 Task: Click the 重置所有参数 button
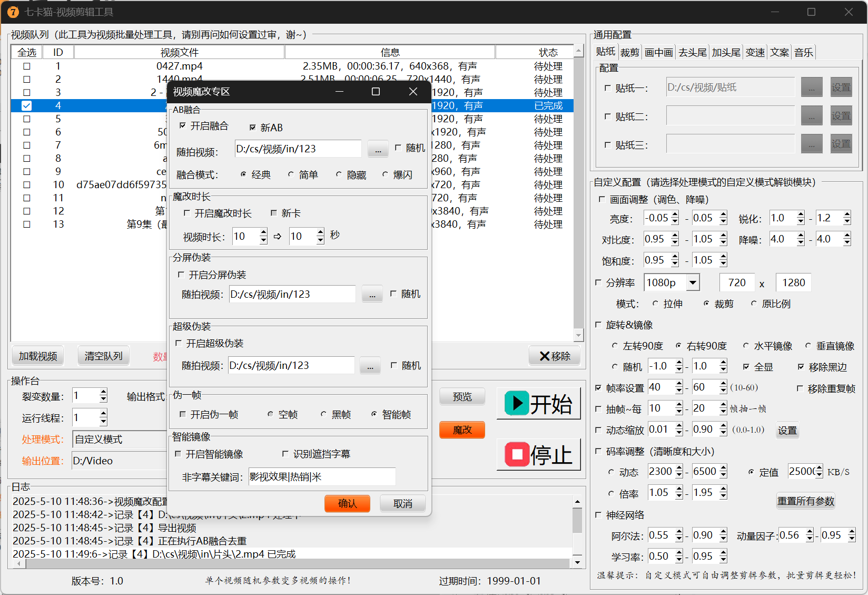pos(806,501)
